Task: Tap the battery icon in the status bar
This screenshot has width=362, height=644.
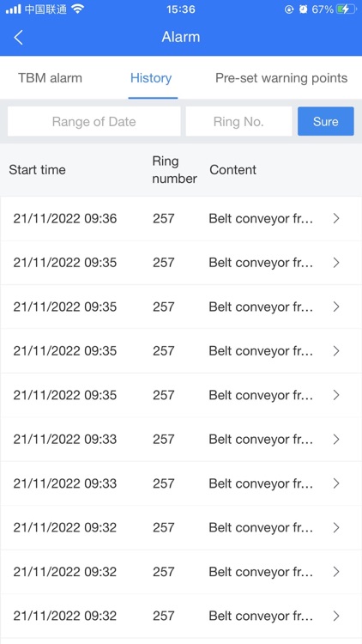Action: click(x=345, y=9)
